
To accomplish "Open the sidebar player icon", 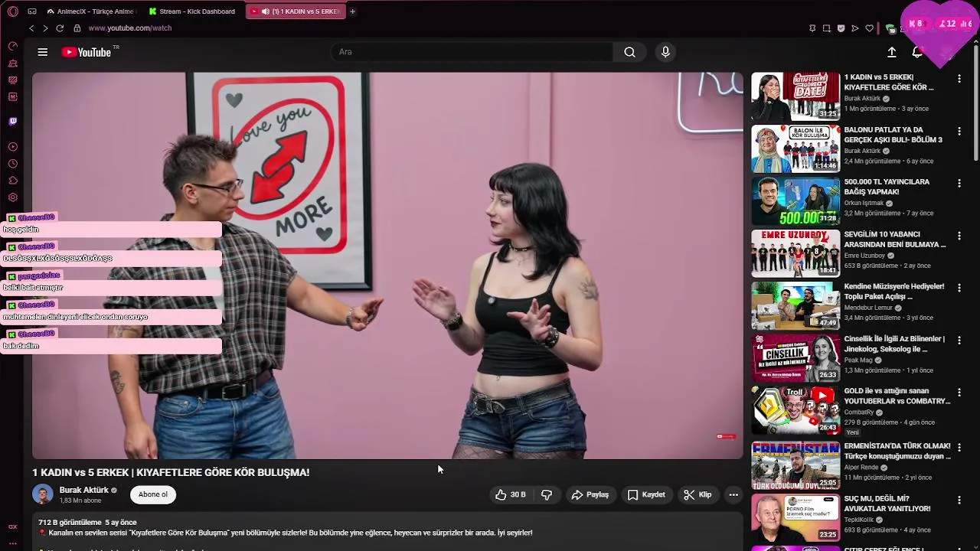I will tap(12, 147).
